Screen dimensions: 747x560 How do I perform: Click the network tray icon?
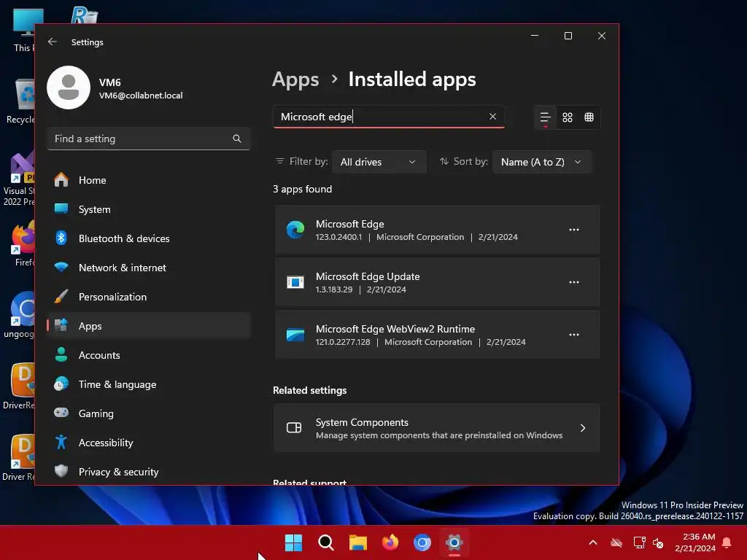click(639, 542)
